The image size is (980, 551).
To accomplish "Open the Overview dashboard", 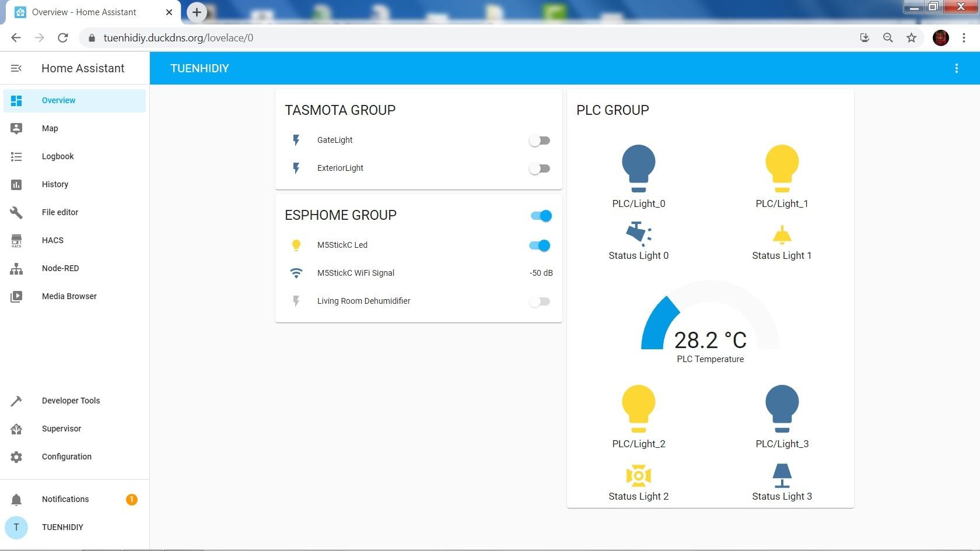I will (75, 100).
